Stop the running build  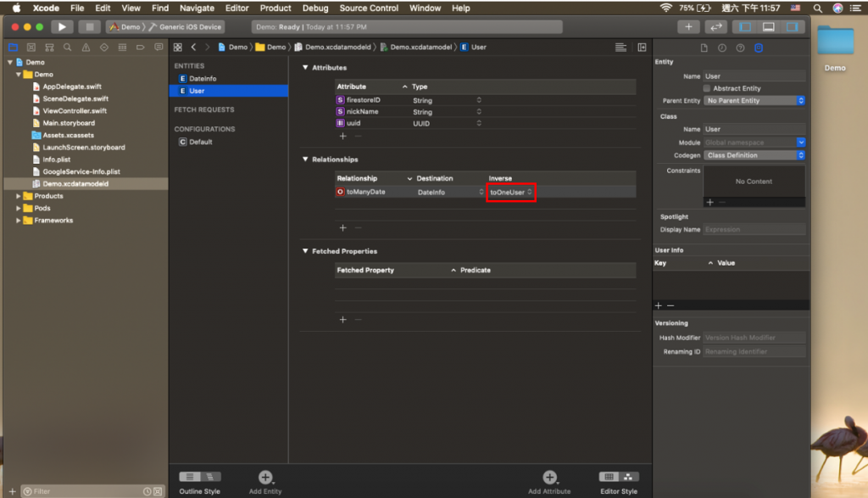[x=89, y=26]
